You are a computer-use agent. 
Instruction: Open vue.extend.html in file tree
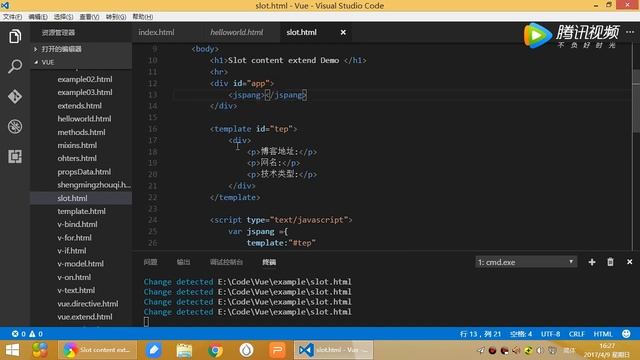(85, 317)
